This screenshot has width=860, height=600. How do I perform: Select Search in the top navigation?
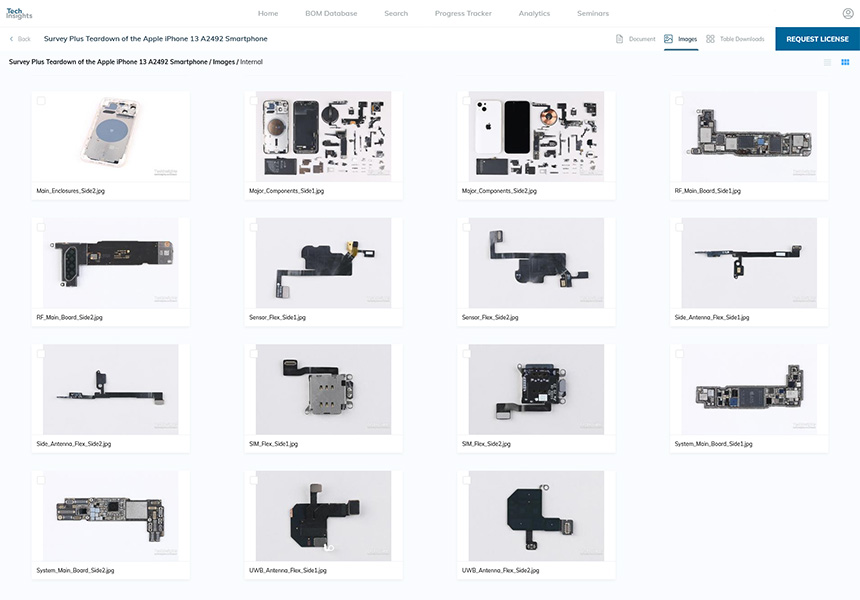pyautogui.click(x=396, y=13)
